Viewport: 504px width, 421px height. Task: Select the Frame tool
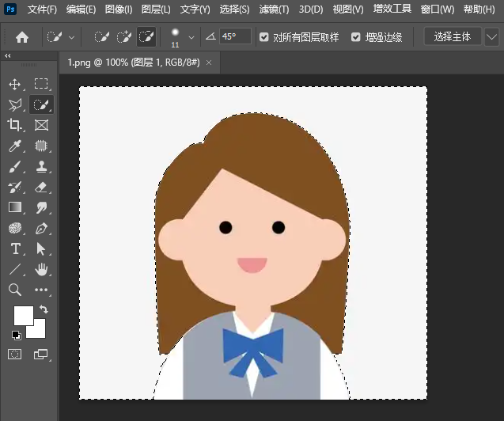pyautogui.click(x=41, y=125)
